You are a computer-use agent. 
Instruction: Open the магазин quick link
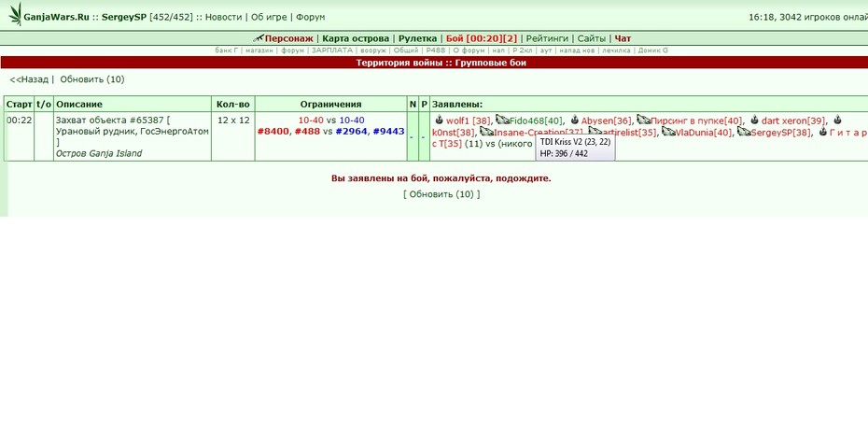click(259, 50)
